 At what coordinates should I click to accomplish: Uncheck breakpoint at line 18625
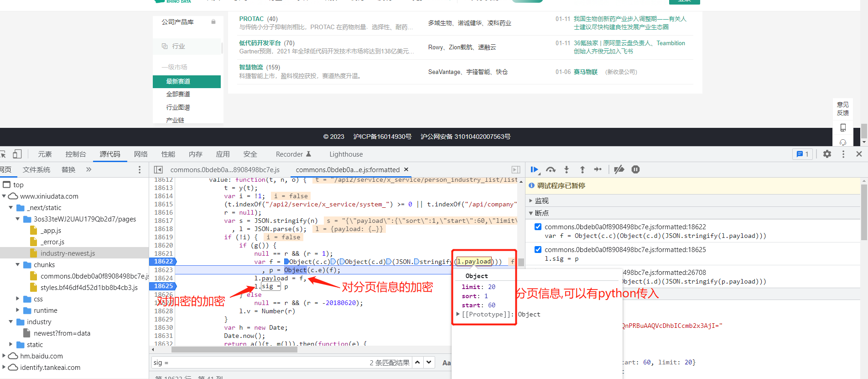click(538, 250)
